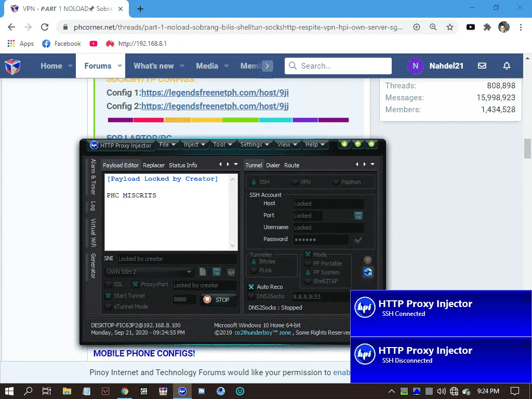
Task: Switch to the Replacer tab
Action: 154,165
